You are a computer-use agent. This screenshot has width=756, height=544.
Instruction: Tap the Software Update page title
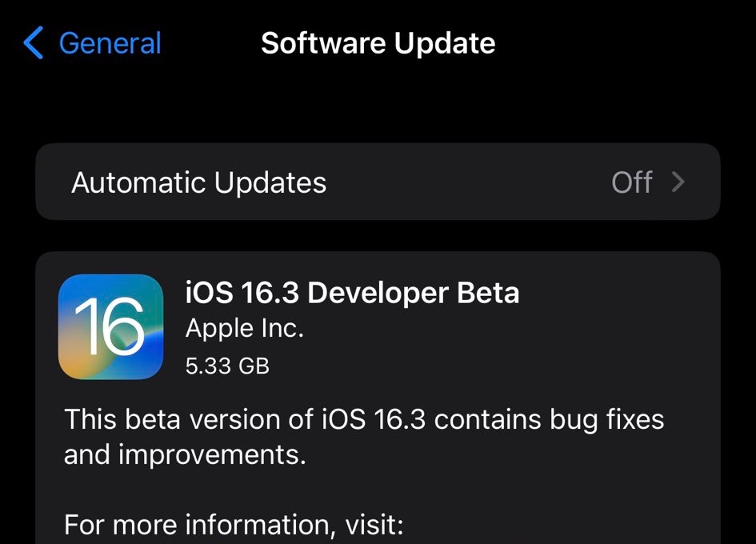(x=378, y=43)
